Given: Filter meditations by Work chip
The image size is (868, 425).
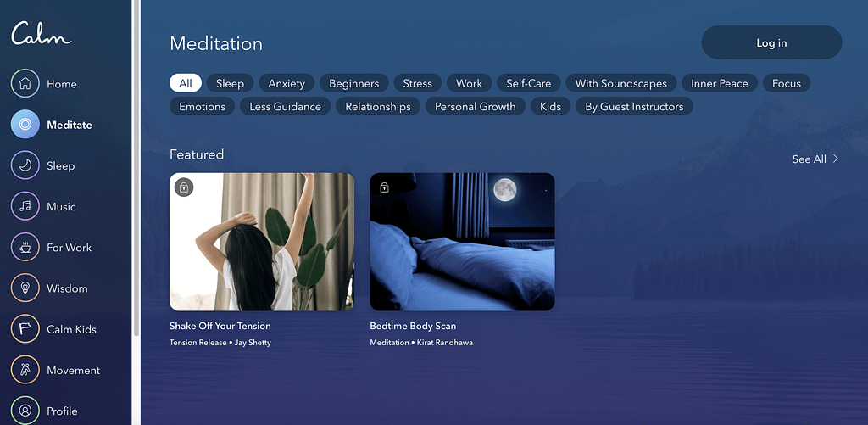Looking at the screenshot, I should click(469, 83).
